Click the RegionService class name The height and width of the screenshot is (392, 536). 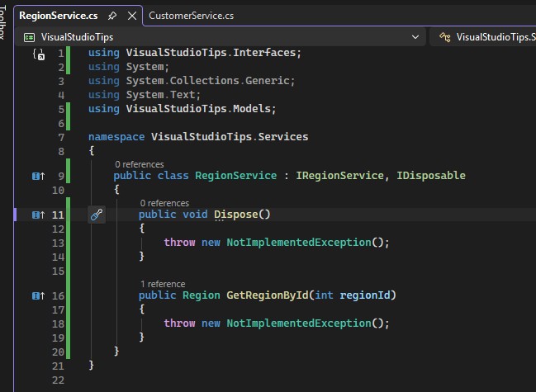(236, 176)
